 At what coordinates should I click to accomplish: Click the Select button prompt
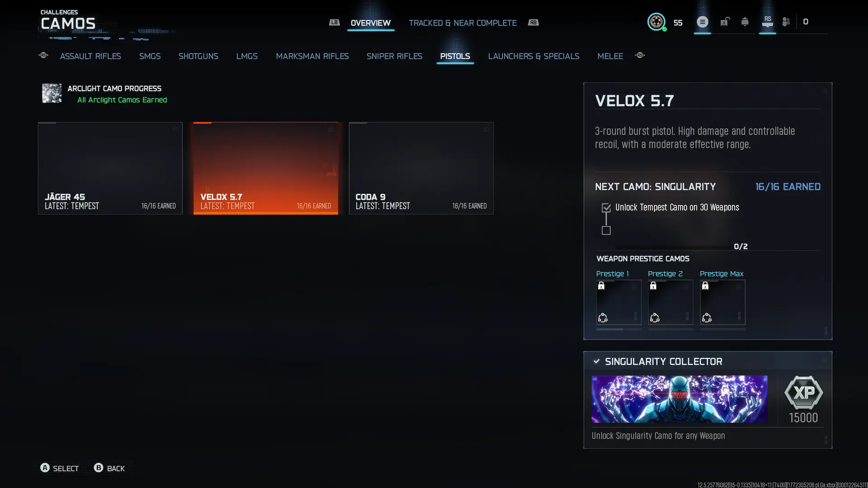tap(60, 468)
